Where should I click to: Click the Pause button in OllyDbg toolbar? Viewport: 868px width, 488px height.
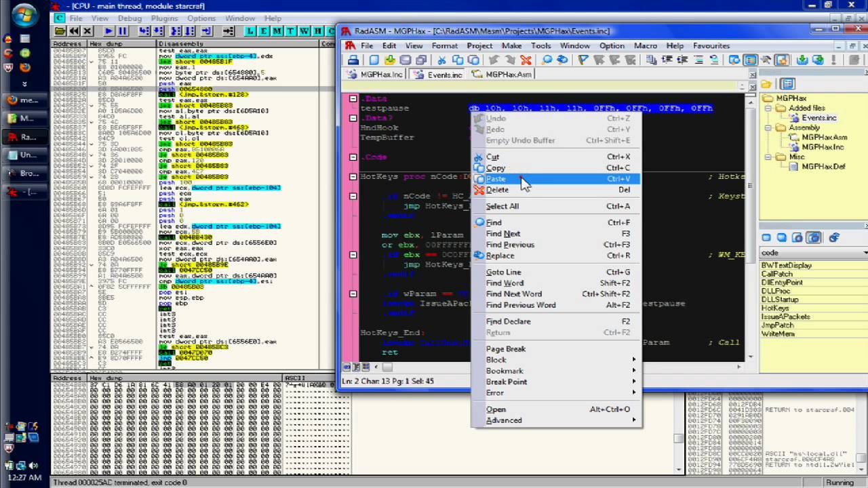pyautogui.click(x=122, y=31)
